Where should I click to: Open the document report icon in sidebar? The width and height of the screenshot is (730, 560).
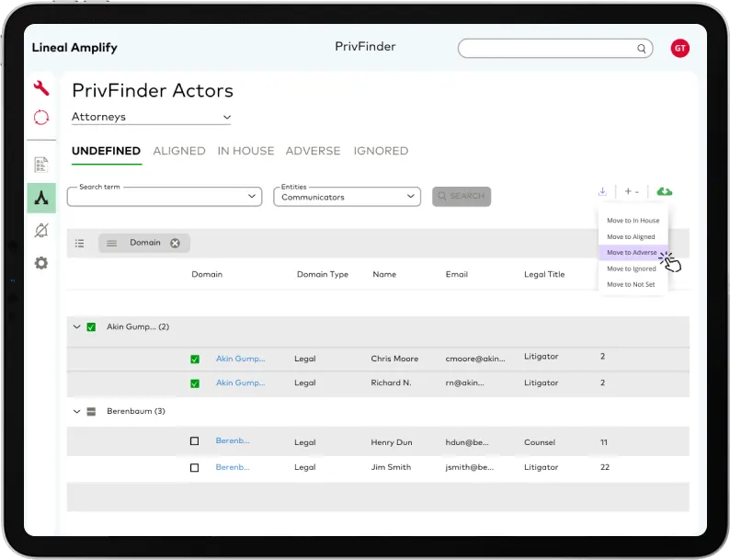(x=41, y=166)
